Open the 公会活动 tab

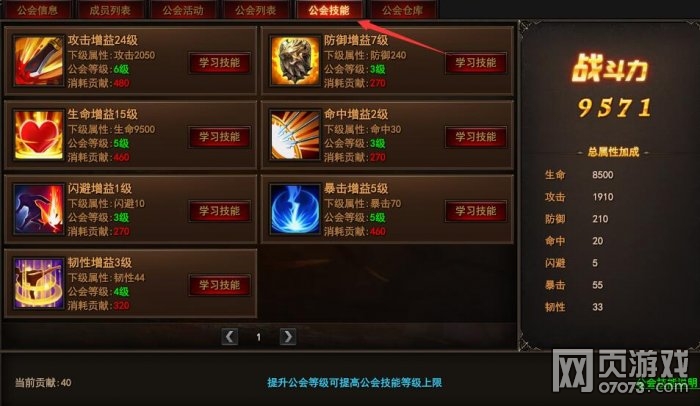tap(183, 10)
